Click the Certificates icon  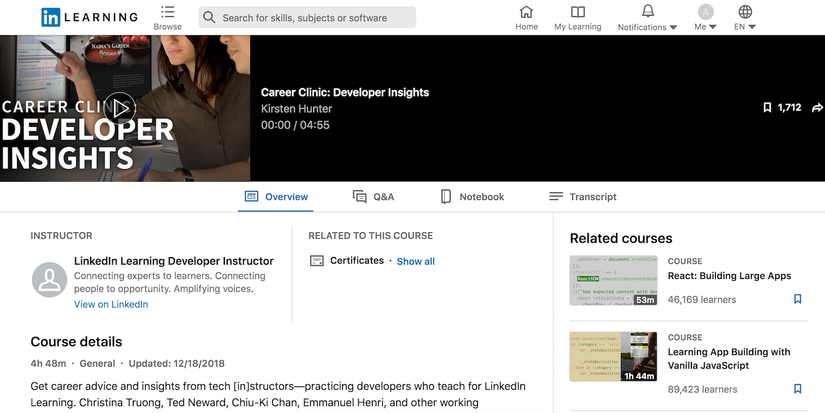click(317, 260)
